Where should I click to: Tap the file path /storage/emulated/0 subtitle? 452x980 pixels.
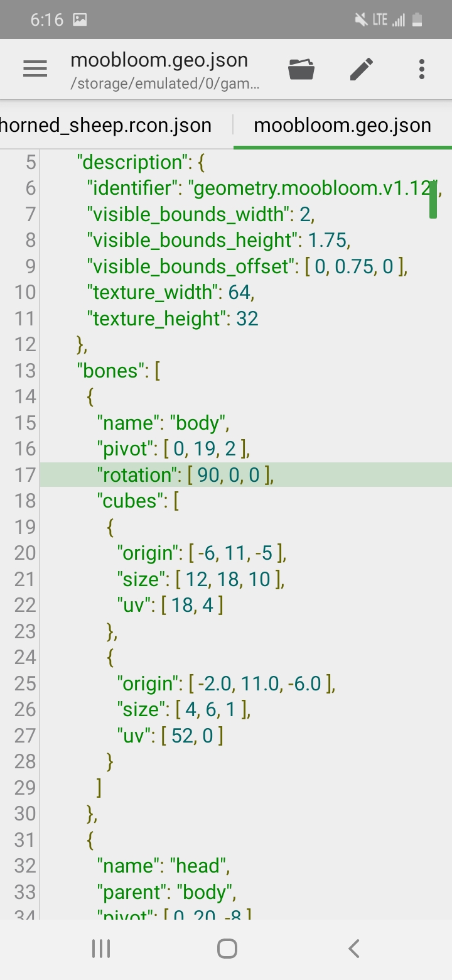click(164, 84)
